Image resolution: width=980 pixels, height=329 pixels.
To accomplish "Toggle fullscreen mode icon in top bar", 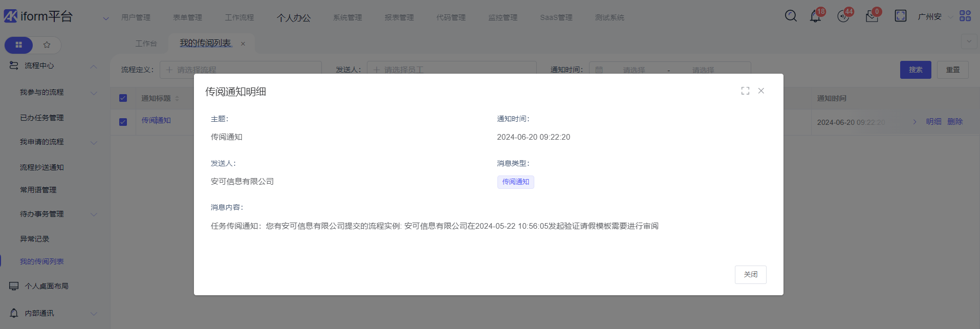I will 900,16.
